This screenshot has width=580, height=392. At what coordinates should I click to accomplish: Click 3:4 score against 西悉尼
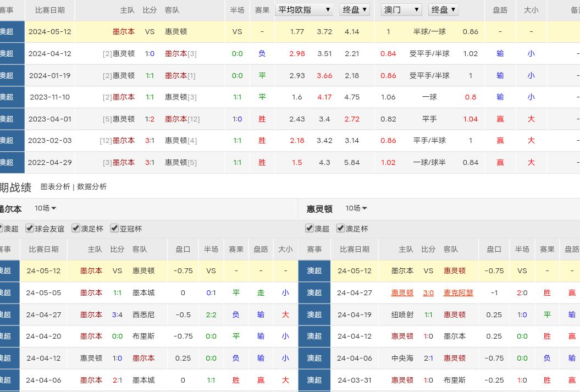(117, 315)
